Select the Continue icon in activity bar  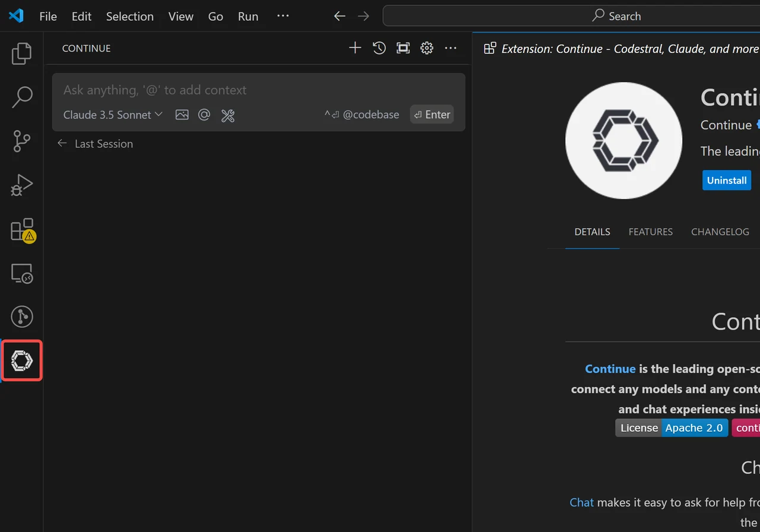pos(22,360)
